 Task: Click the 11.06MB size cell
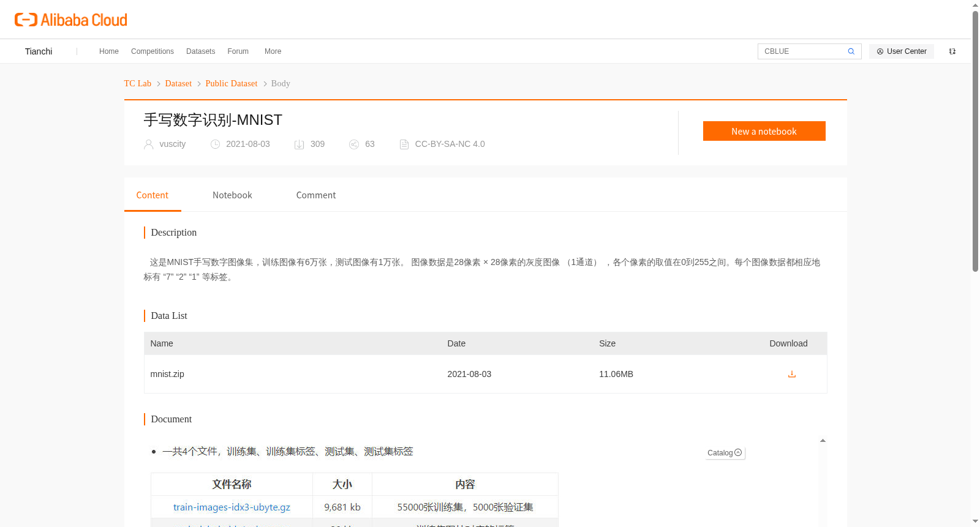pos(616,374)
